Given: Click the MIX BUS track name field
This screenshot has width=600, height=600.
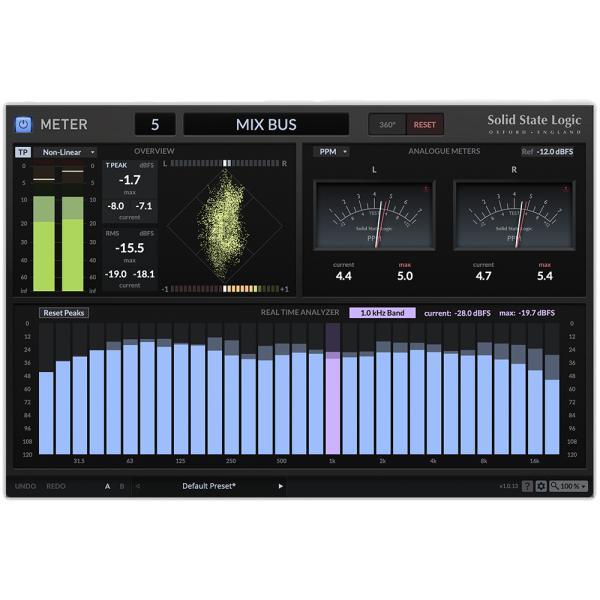Looking at the screenshot, I should click(x=266, y=124).
